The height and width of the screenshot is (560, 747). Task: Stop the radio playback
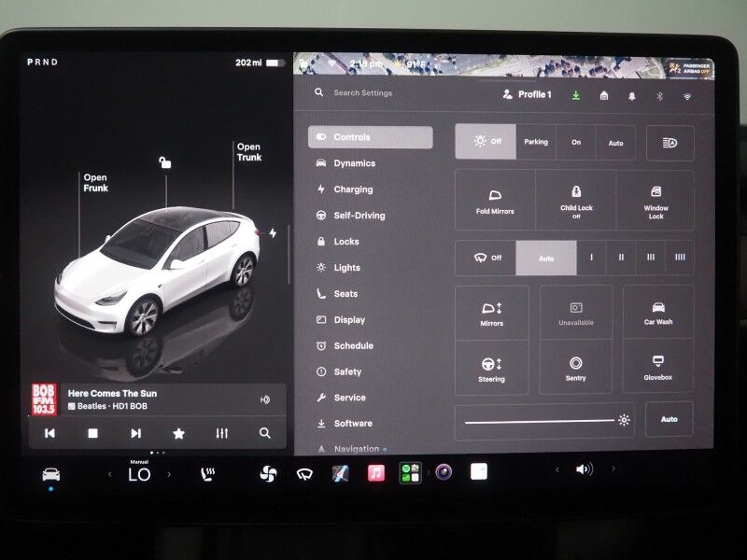(92, 433)
